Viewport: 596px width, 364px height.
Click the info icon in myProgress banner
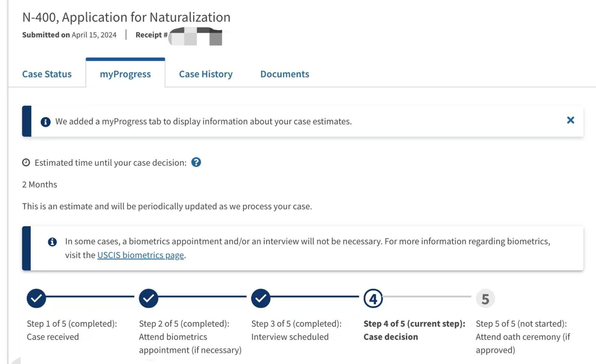coord(46,122)
